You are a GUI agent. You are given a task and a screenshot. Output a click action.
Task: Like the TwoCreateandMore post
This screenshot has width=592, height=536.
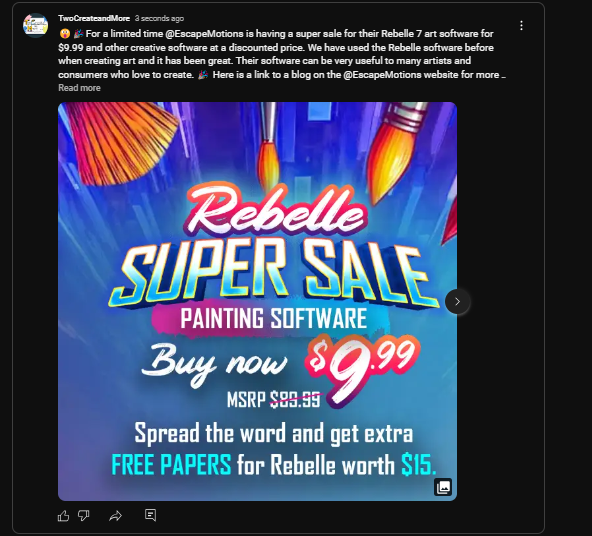[x=63, y=516]
